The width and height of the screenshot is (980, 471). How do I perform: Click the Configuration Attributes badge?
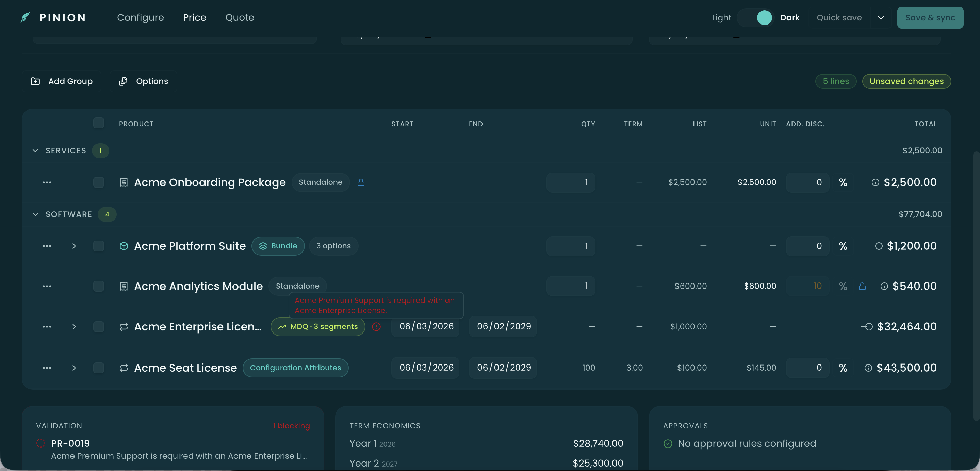pyautogui.click(x=295, y=368)
